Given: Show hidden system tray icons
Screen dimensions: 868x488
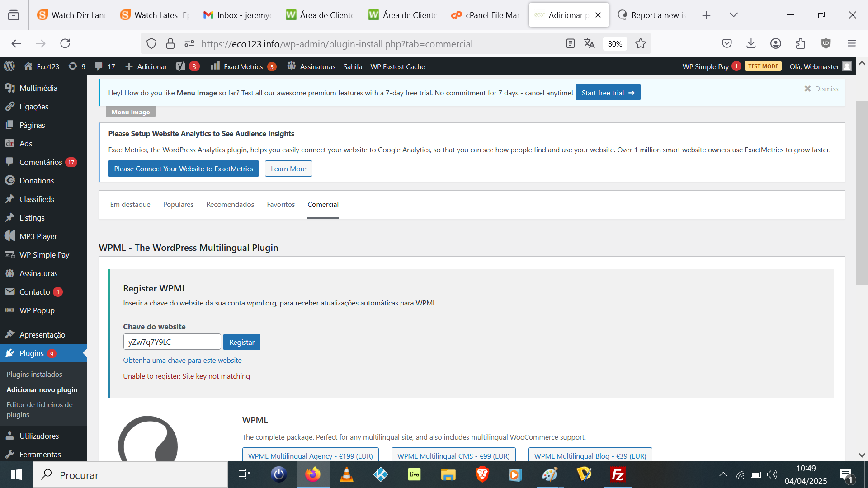Looking at the screenshot, I should tap(723, 474).
